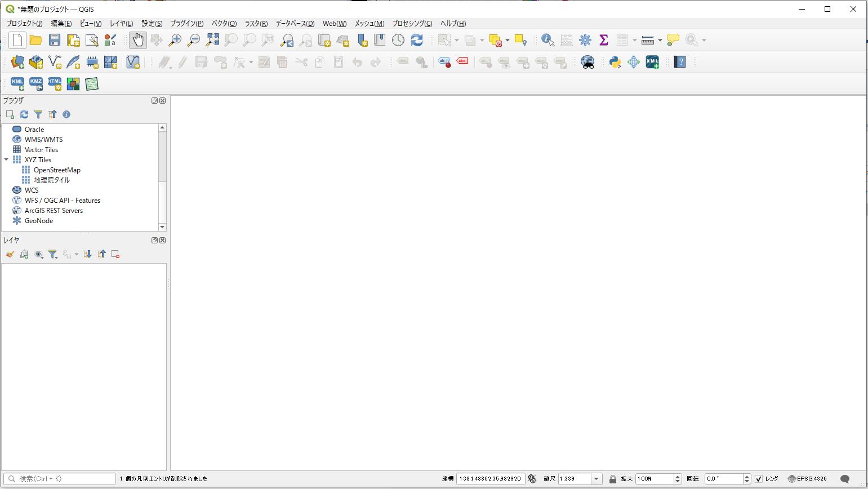Collapse the XYZ Tiles tree node
868x489 pixels.
(6, 160)
